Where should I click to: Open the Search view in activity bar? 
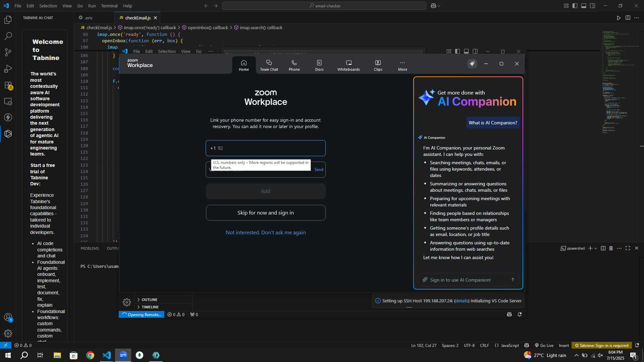(x=8, y=36)
